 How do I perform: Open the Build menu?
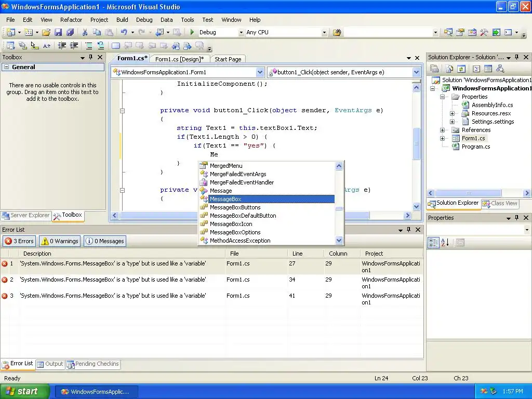[x=122, y=20]
